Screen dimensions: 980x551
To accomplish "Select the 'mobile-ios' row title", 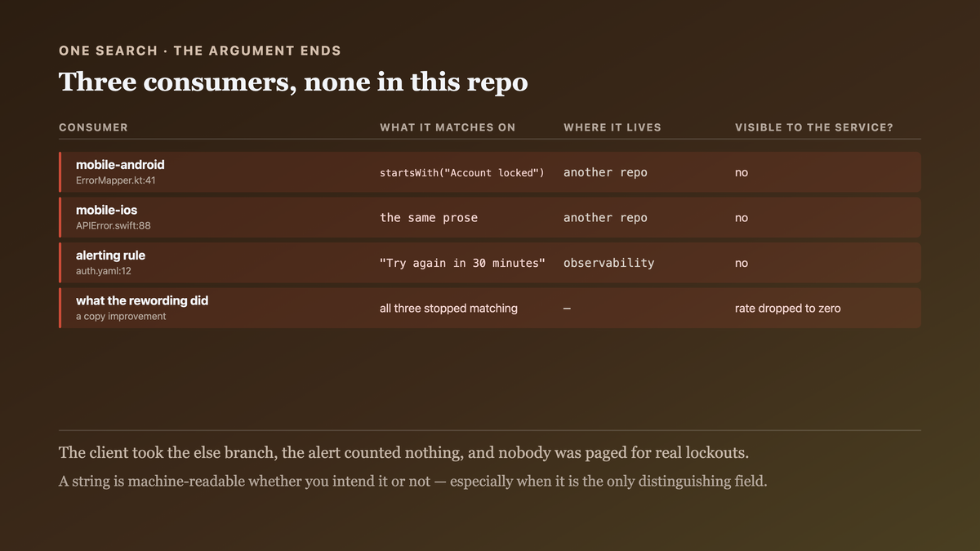I will click(106, 211).
